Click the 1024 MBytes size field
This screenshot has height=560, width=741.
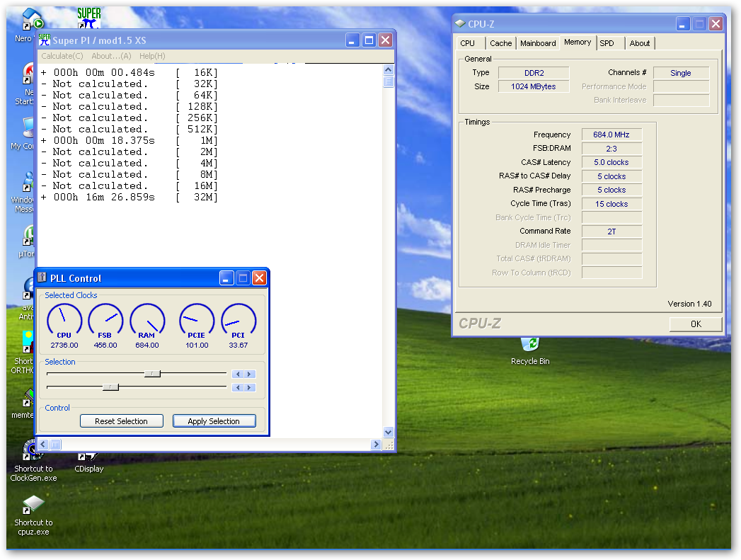pyautogui.click(x=534, y=86)
